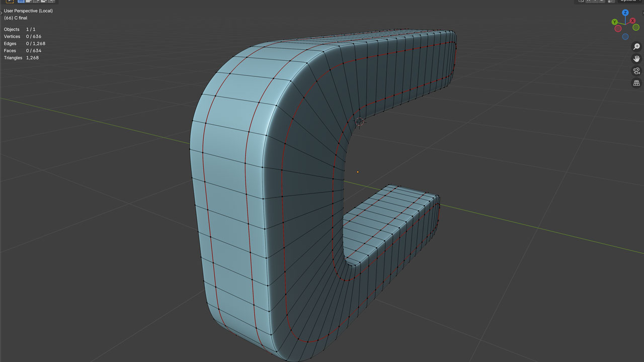The height and width of the screenshot is (362, 644).
Task: Snap view to negative Y hollow green circle
Action: (x=636, y=27)
